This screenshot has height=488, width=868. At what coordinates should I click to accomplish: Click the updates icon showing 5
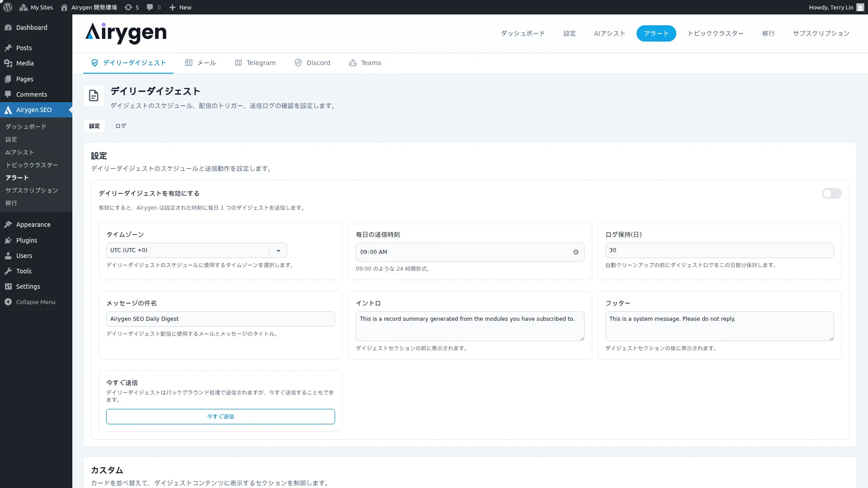127,7
